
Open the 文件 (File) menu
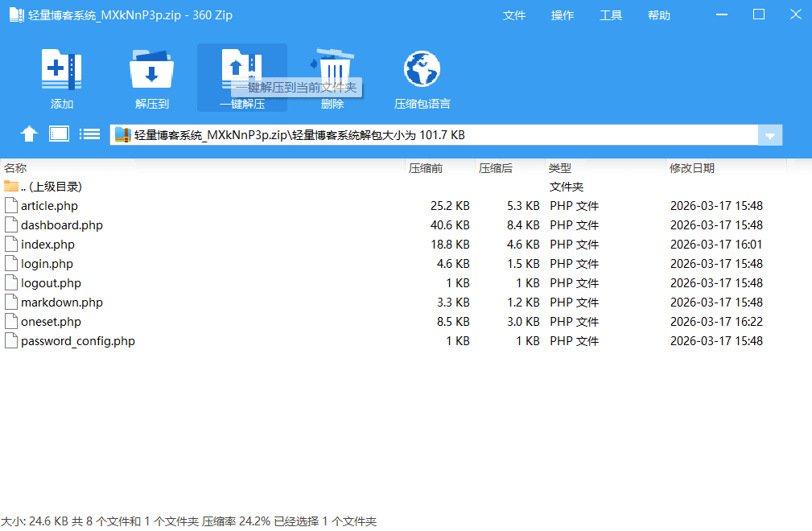(514, 14)
